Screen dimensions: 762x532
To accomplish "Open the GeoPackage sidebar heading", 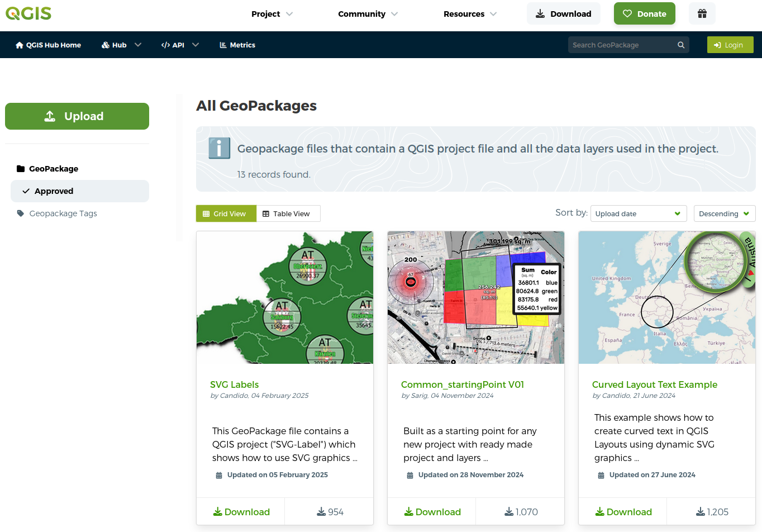I will (x=54, y=169).
